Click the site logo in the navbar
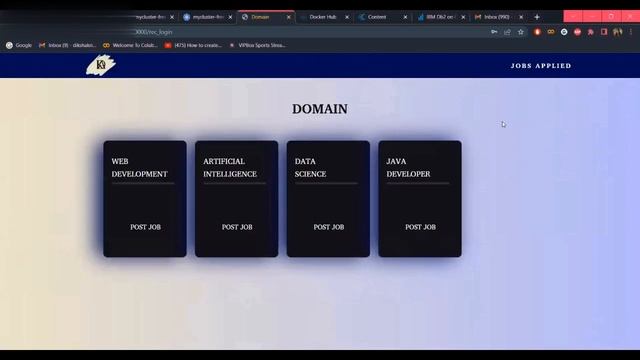The width and height of the screenshot is (640, 360). tap(101, 65)
